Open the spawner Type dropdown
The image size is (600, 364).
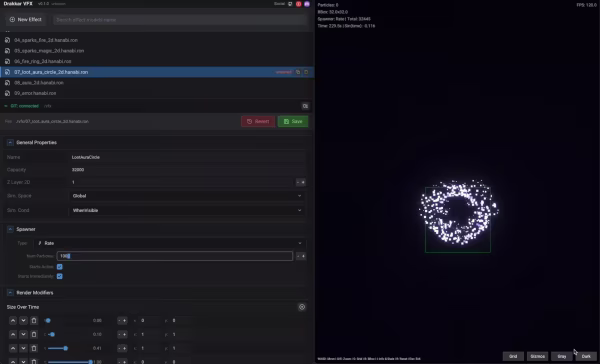pos(170,243)
